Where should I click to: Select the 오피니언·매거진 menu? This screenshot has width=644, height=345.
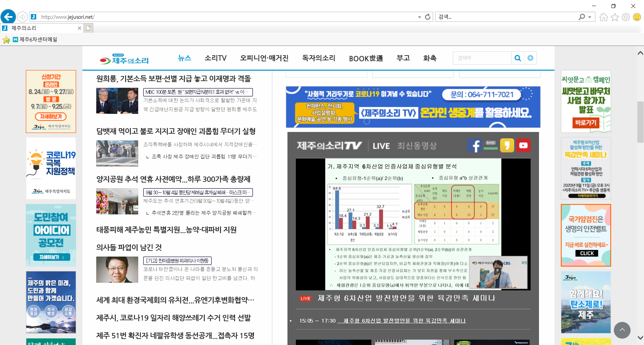point(264,58)
